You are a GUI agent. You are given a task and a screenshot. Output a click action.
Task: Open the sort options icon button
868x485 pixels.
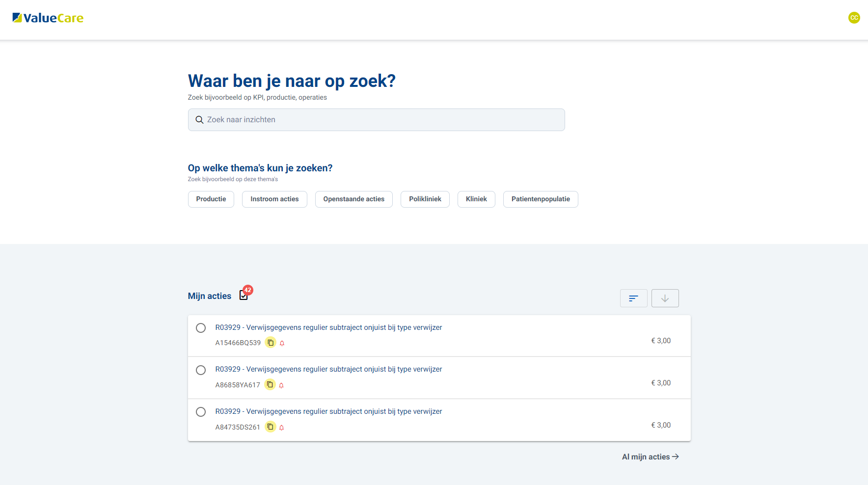point(633,298)
